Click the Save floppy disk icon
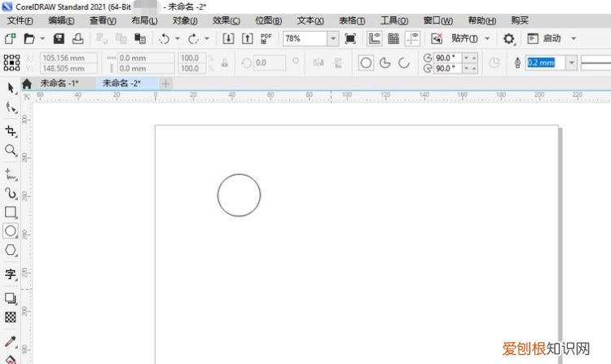Viewport: 611px width, 364px height. point(59,38)
